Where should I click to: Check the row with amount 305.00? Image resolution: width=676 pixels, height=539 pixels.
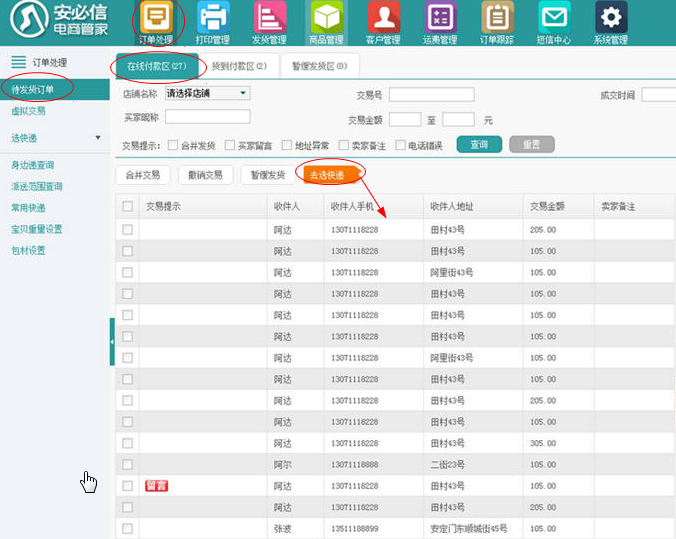point(128,443)
